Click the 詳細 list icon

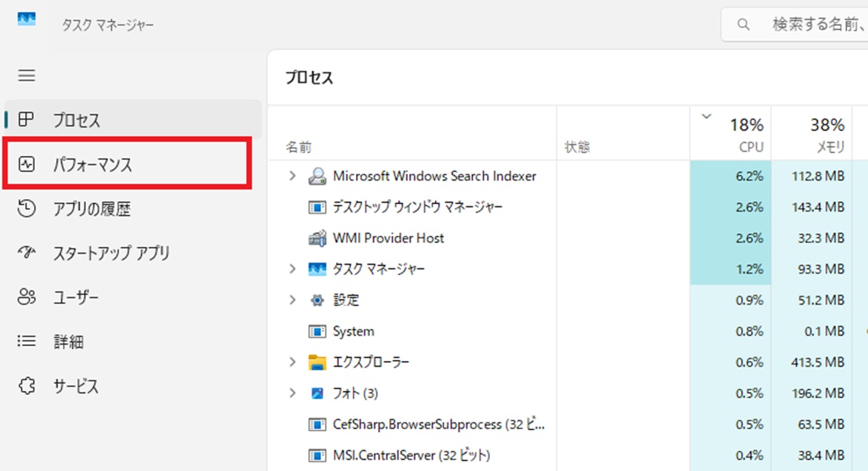pyautogui.click(x=26, y=341)
